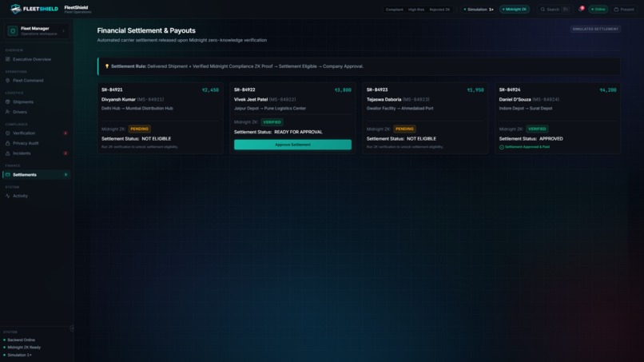The height and width of the screenshot is (362, 644).
Task: Click the Incidents red count badge
Action: coord(66,153)
